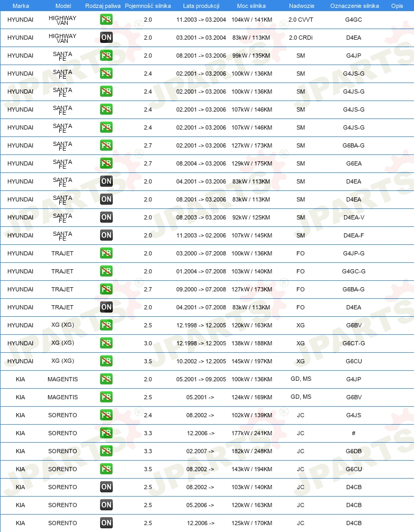The image size is (414, 532).
Task: Click the '125kW / 170KM' power cell
Action: (x=251, y=523)
